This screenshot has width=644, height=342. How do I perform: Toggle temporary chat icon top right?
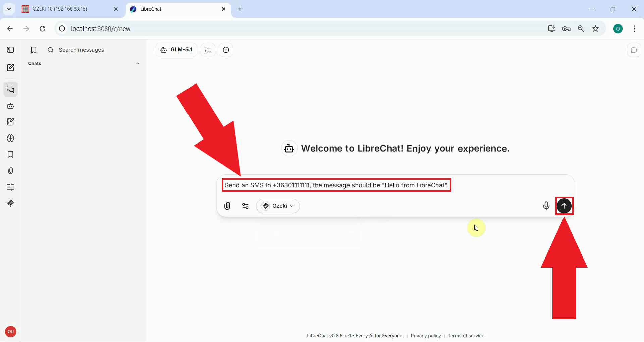[634, 50]
